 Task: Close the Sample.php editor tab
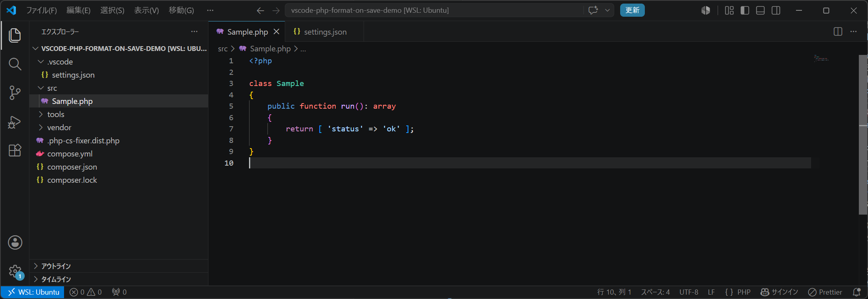[276, 31]
